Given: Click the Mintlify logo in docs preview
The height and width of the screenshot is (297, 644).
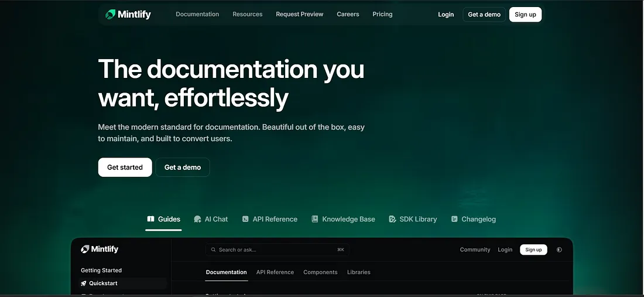Looking at the screenshot, I should pos(100,249).
